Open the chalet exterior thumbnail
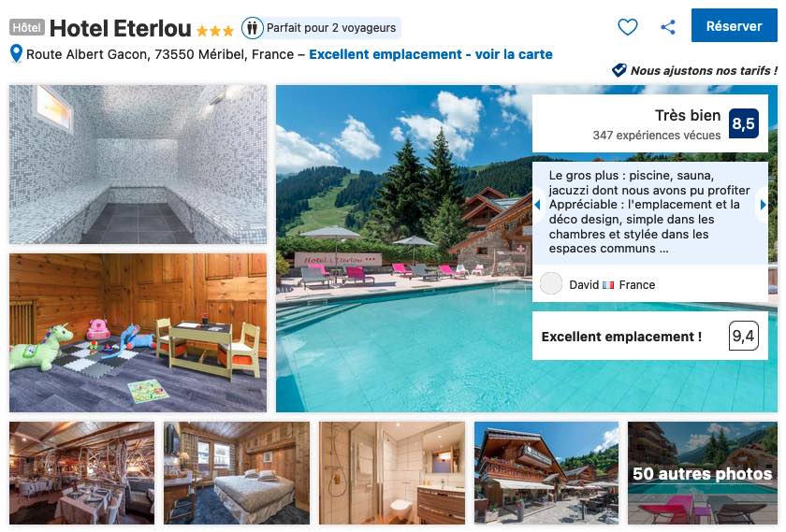786x532 pixels. [546, 473]
